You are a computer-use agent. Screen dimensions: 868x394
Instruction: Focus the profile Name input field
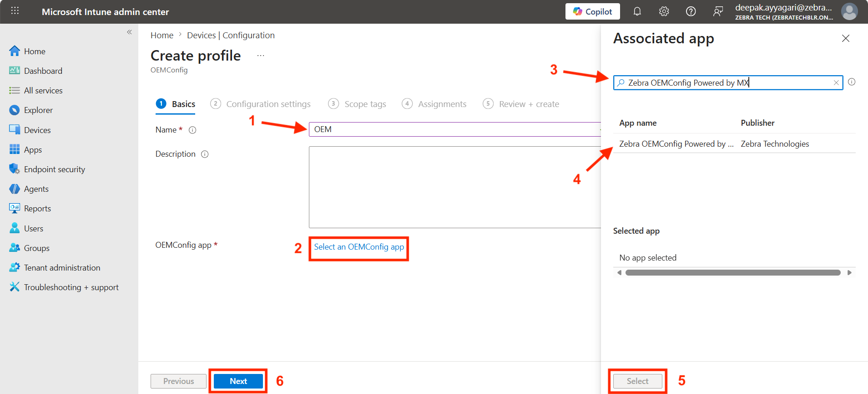click(455, 129)
